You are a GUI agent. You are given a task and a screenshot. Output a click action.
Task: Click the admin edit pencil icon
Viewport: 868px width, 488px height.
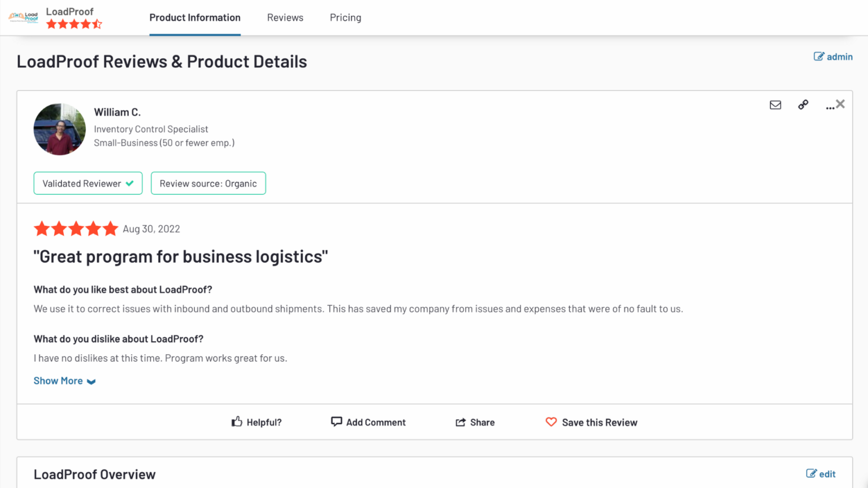point(819,56)
